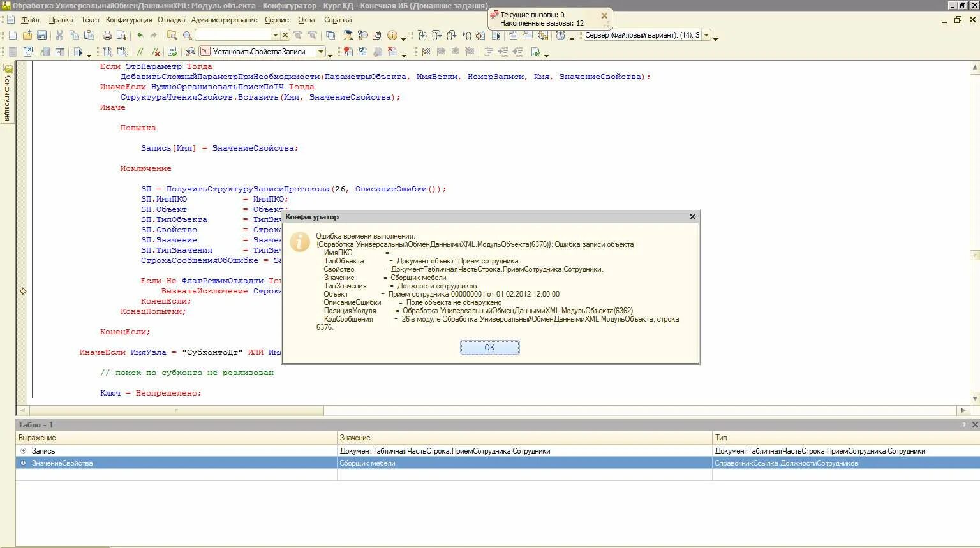Open the search field history dropdown
The image size is (980, 548).
[x=276, y=35]
